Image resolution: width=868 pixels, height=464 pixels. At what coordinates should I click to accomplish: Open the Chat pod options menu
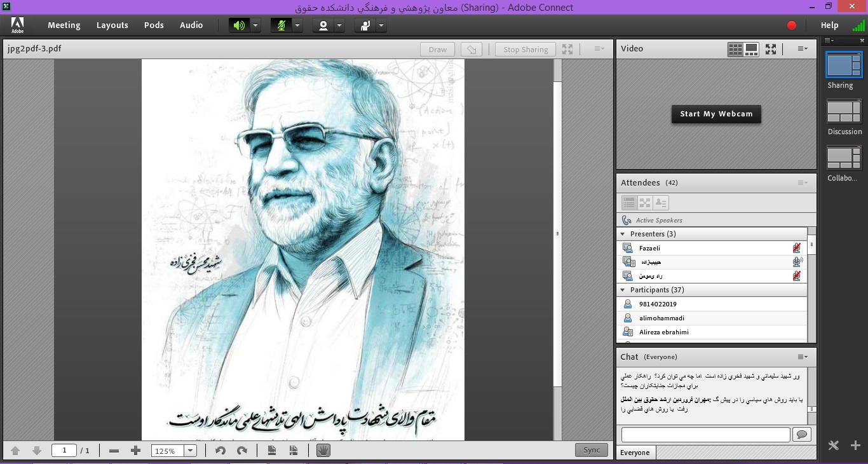coord(803,357)
